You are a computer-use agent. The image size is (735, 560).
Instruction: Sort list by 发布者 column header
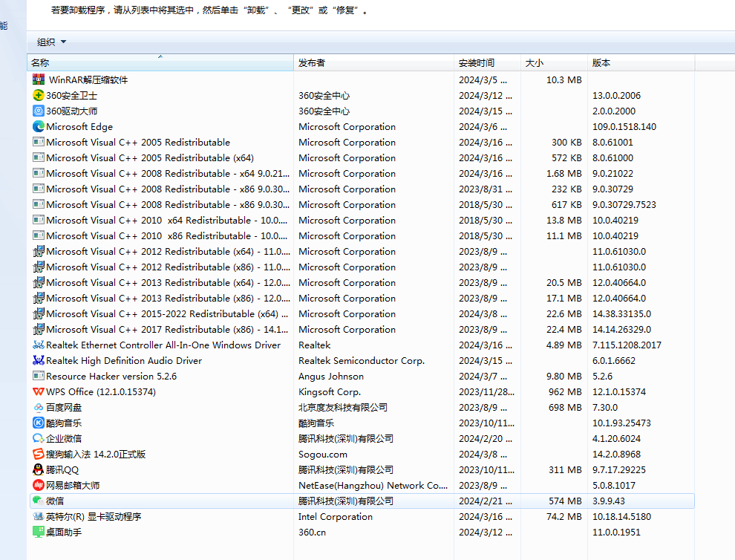click(x=373, y=63)
